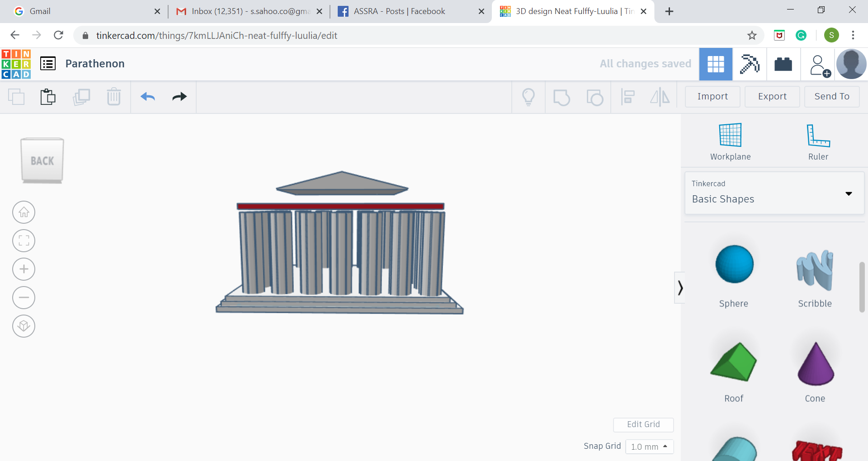The image size is (868, 461).
Task: Collapse the shapes panel with the chevron
Action: coord(680,287)
